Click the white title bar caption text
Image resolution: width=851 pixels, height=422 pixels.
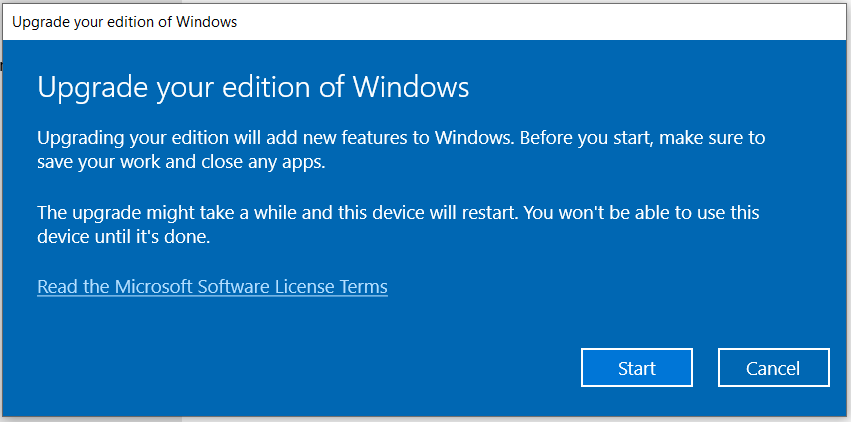tap(125, 21)
